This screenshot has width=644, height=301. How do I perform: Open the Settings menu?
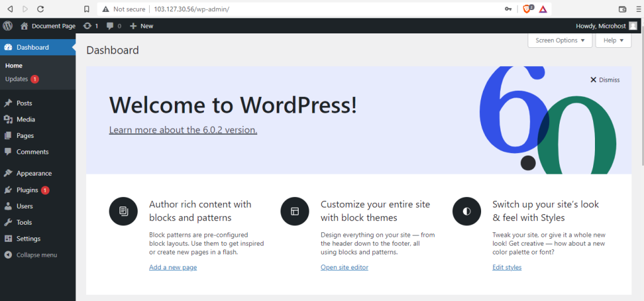point(38,239)
